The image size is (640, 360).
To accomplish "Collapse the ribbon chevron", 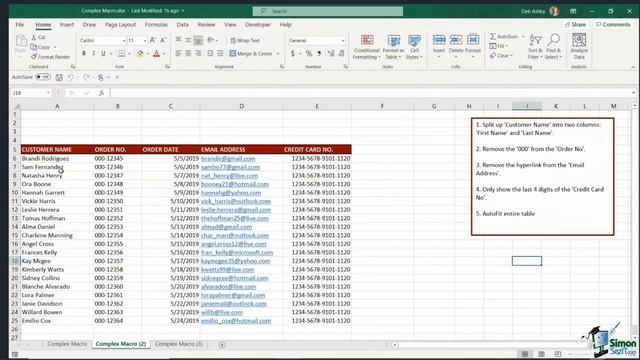I will tap(633, 67).
